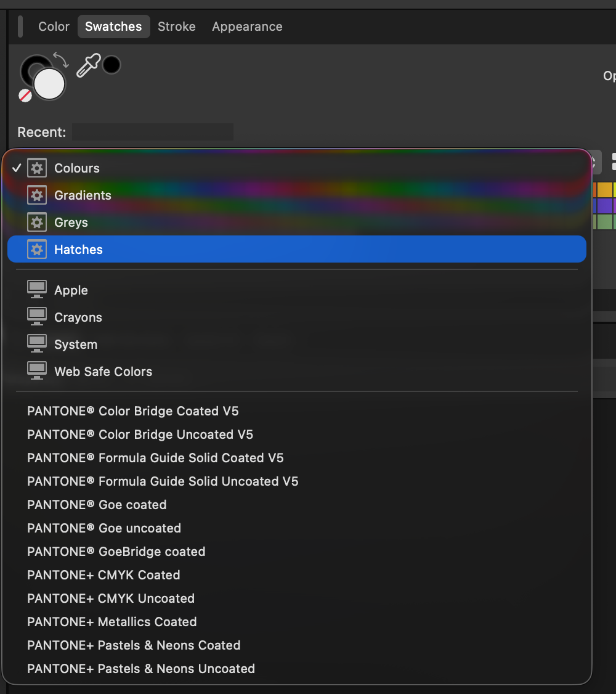Choose PANTONE+ Metallics Coated
The image size is (616, 694).
(297, 623)
